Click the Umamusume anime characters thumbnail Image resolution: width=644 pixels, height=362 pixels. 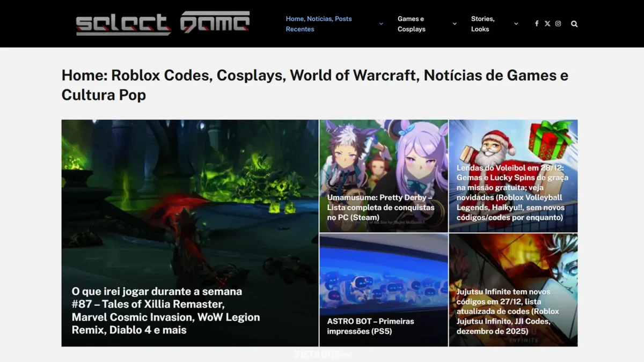tap(383, 156)
